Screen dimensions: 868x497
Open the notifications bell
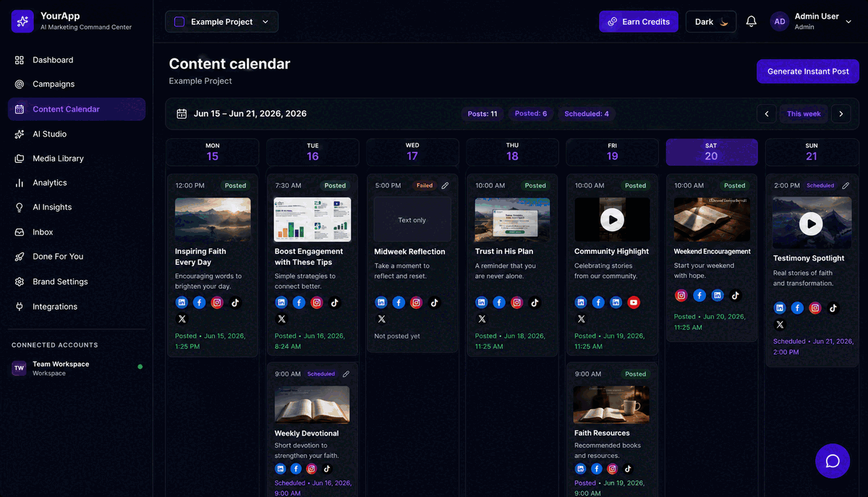(751, 22)
